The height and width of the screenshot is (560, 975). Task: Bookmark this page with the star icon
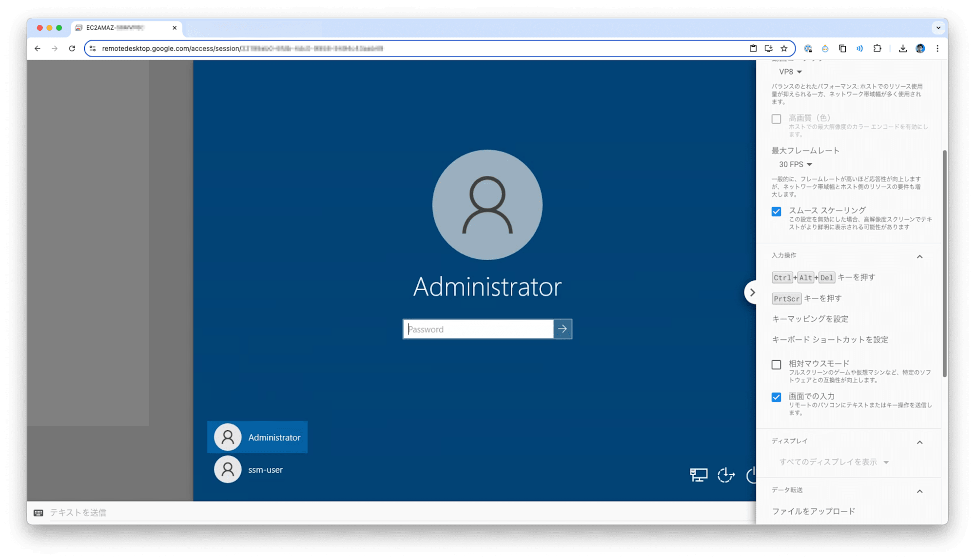[784, 48]
